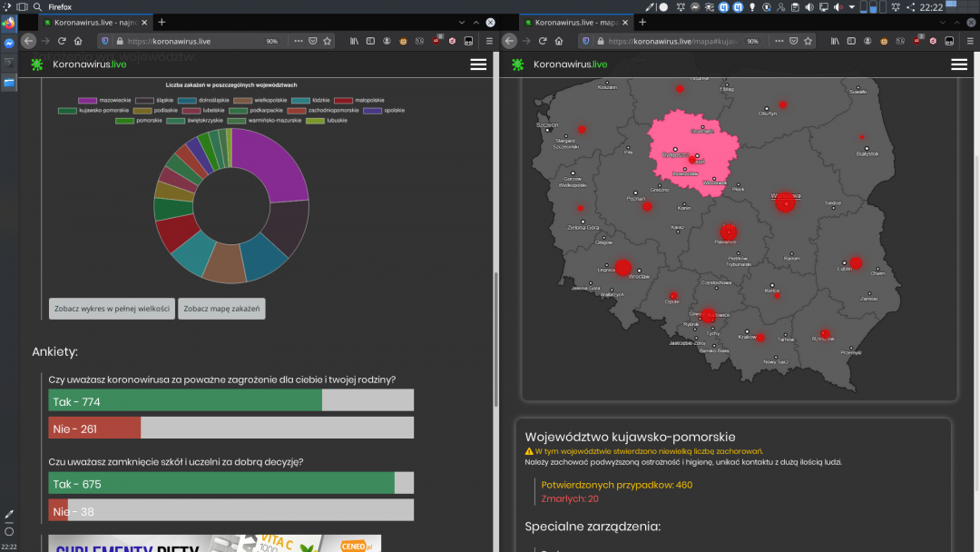The image size is (980, 552).
Task: Click "Zobacz mapę zakażeń" button
Action: (x=221, y=309)
